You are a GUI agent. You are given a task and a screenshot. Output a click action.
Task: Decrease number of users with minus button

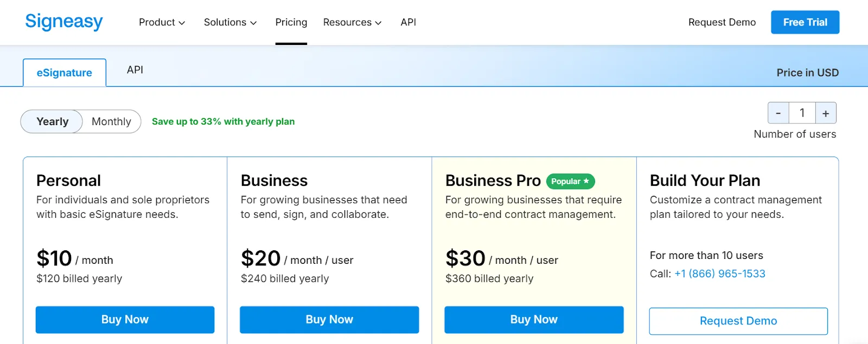coord(778,113)
